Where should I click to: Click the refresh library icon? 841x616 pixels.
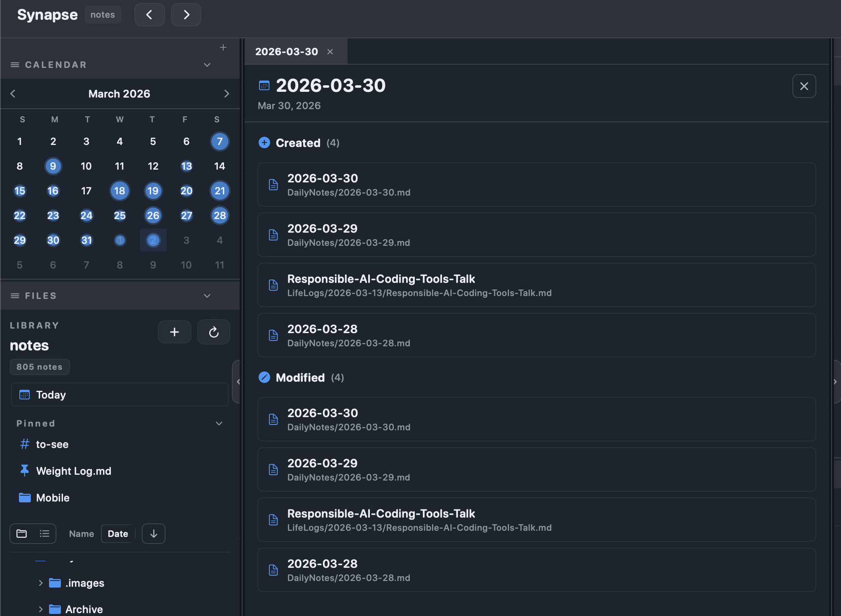213,332
